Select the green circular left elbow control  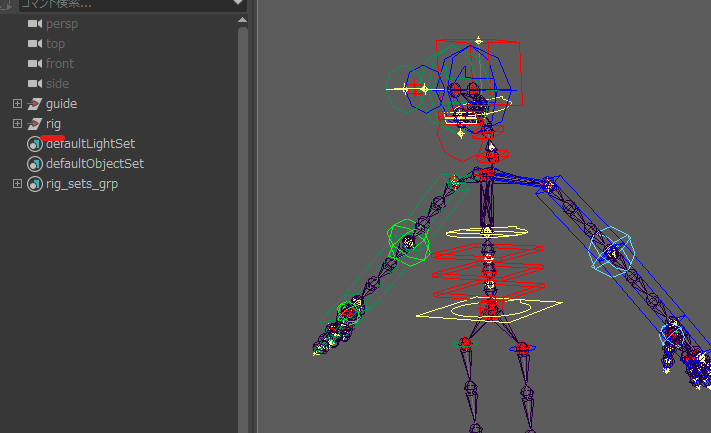[409, 242]
